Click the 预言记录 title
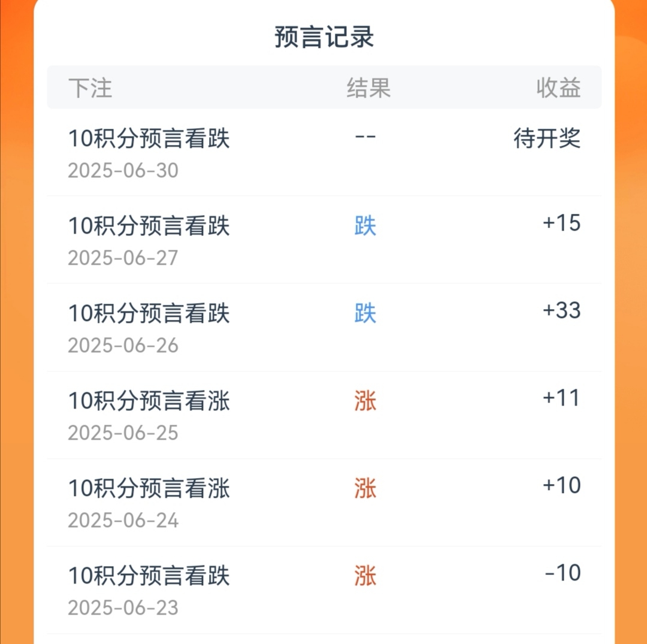The image size is (647, 644). click(x=324, y=37)
